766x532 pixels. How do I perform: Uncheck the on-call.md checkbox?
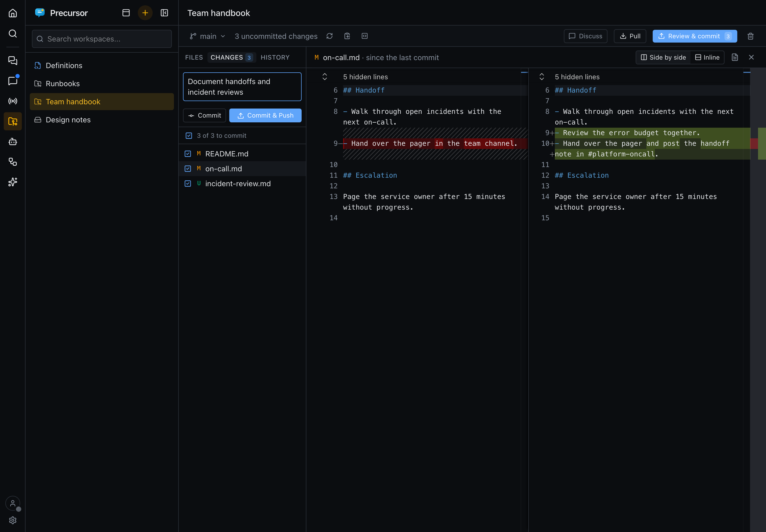click(x=188, y=169)
